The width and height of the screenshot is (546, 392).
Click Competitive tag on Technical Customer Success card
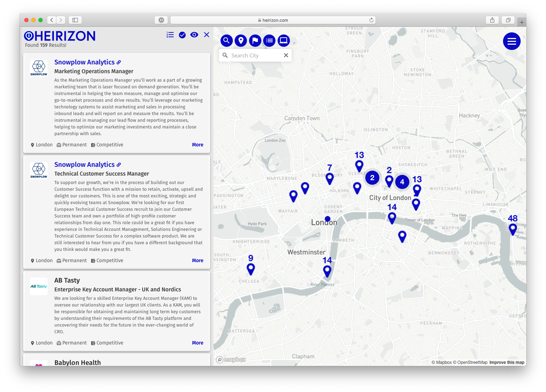[107, 260]
